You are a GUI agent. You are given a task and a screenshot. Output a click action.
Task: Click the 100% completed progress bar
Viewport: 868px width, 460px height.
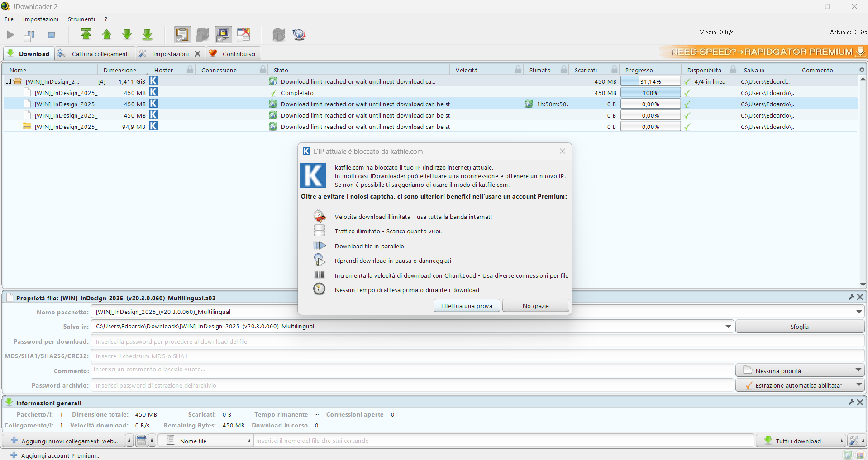(650, 93)
